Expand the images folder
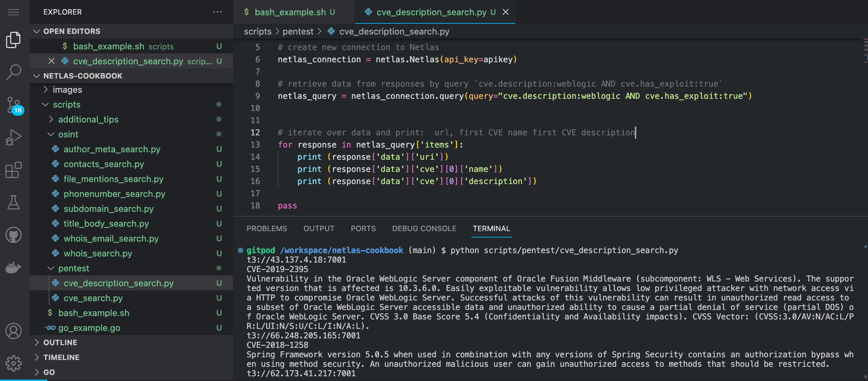The height and width of the screenshot is (381, 868). (x=67, y=90)
